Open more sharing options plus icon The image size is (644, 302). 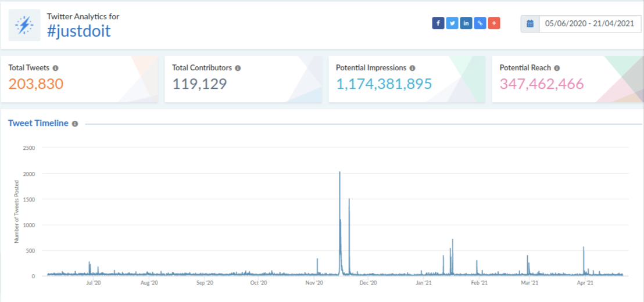[x=494, y=23]
